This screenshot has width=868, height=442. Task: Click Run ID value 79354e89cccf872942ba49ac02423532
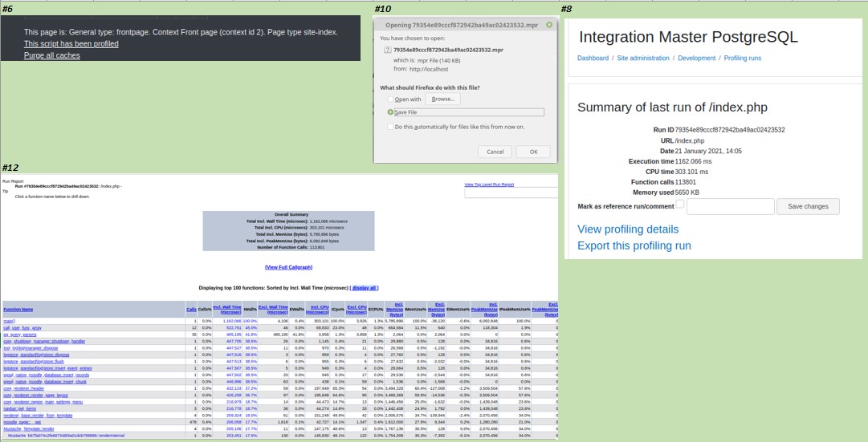click(x=730, y=130)
